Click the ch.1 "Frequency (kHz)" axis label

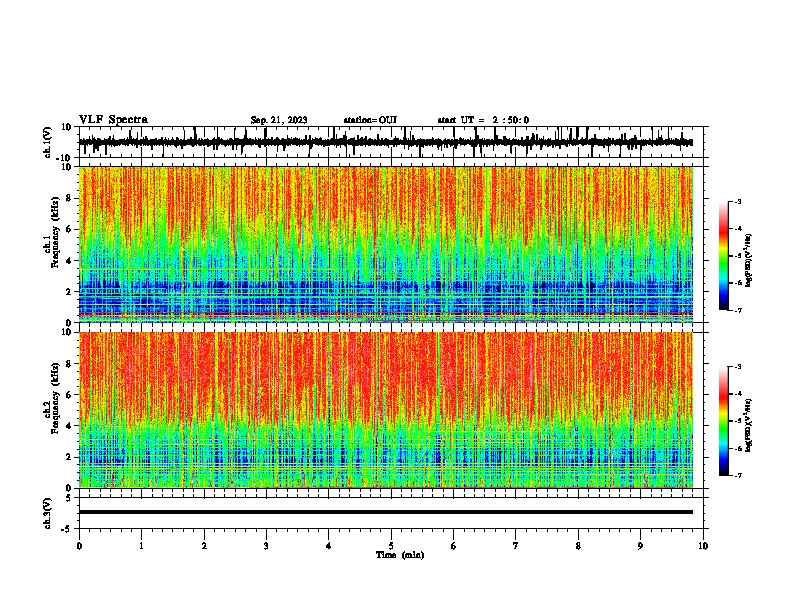pos(55,232)
